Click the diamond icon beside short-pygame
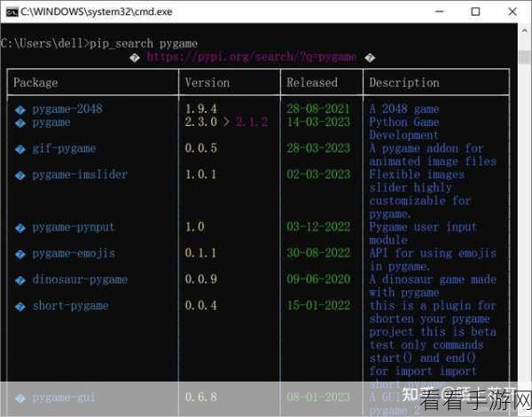Screen dimensions: 532x417 [x=20, y=307]
